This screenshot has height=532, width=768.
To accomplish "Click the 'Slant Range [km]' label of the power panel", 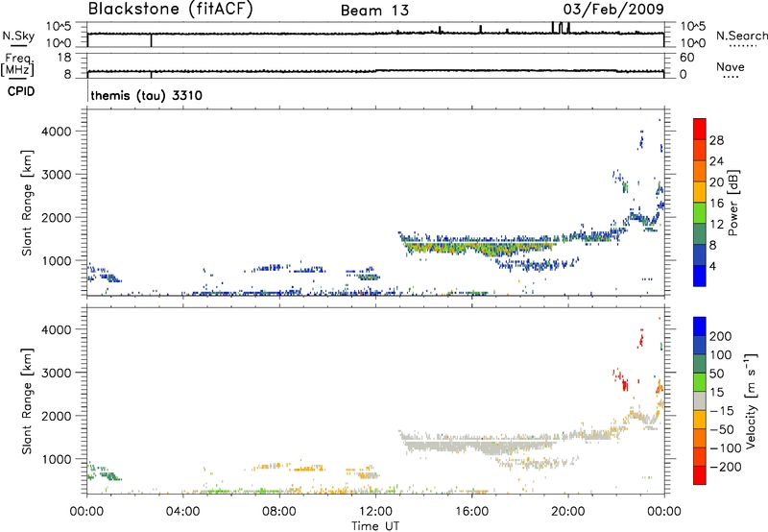I will pyautogui.click(x=27, y=203).
